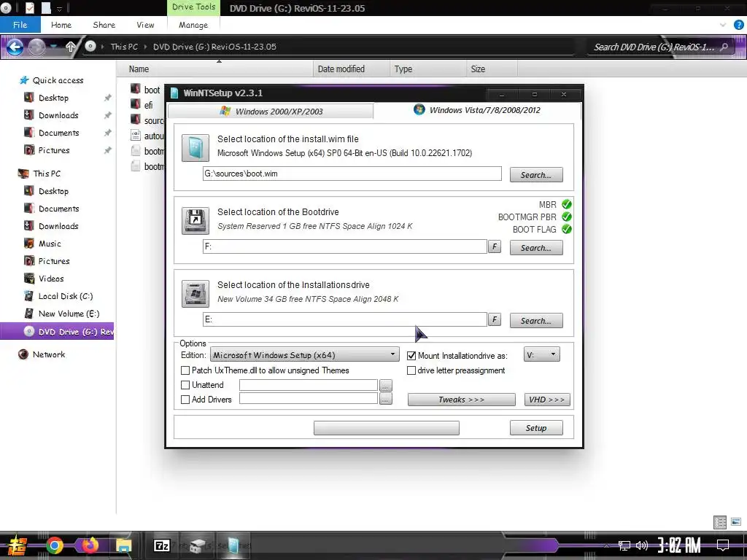Open the mount drive letter V: dropdown
747x560 pixels.
(x=542, y=354)
